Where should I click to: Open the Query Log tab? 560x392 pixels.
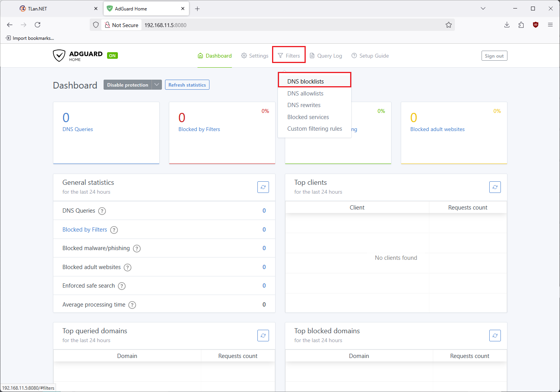click(x=326, y=56)
